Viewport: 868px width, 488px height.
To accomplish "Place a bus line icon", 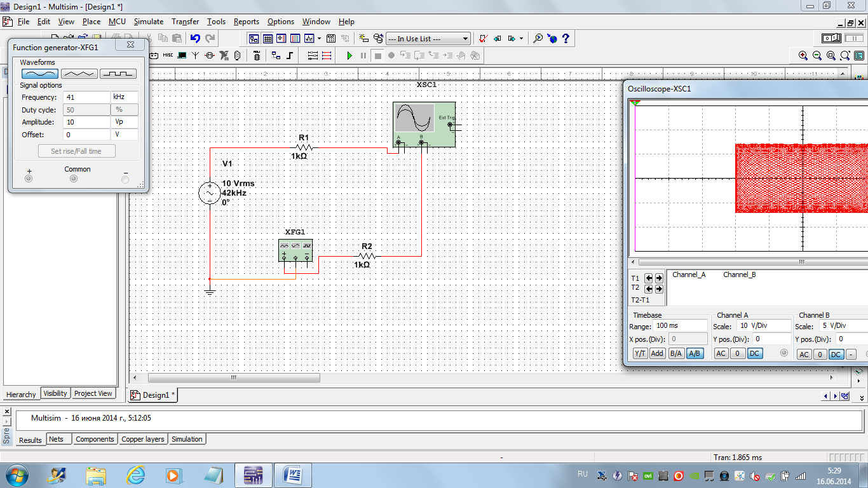I will tap(290, 56).
